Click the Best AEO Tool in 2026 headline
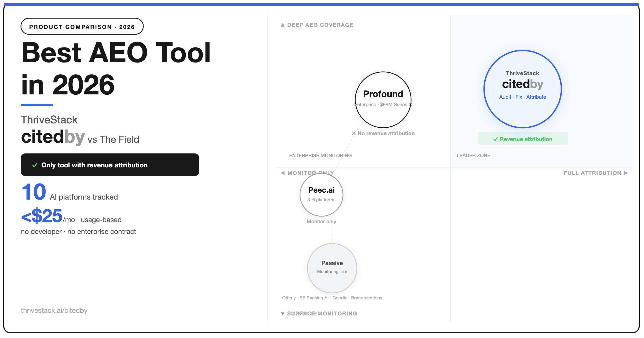 tap(116, 68)
